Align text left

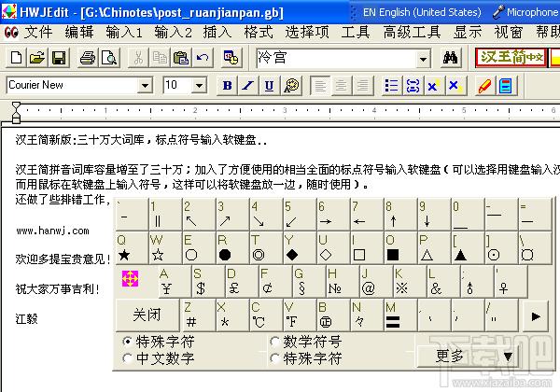(319, 86)
